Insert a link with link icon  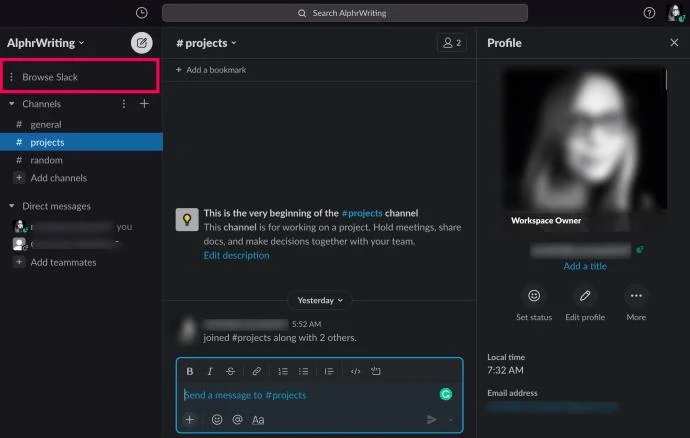tap(256, 371)
